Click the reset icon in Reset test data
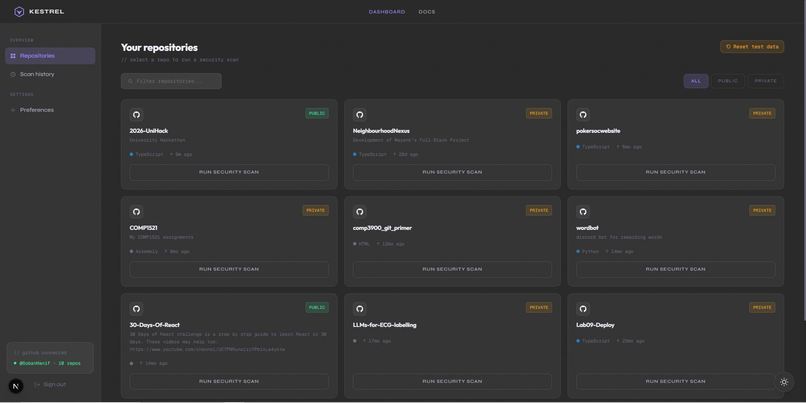This screenshot has width=806, height=403. coord(728,47)
